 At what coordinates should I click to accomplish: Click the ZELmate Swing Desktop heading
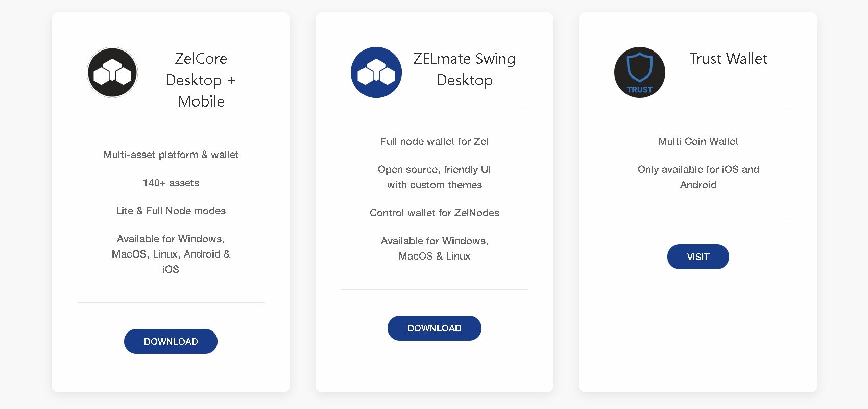[x=464, y=69]
